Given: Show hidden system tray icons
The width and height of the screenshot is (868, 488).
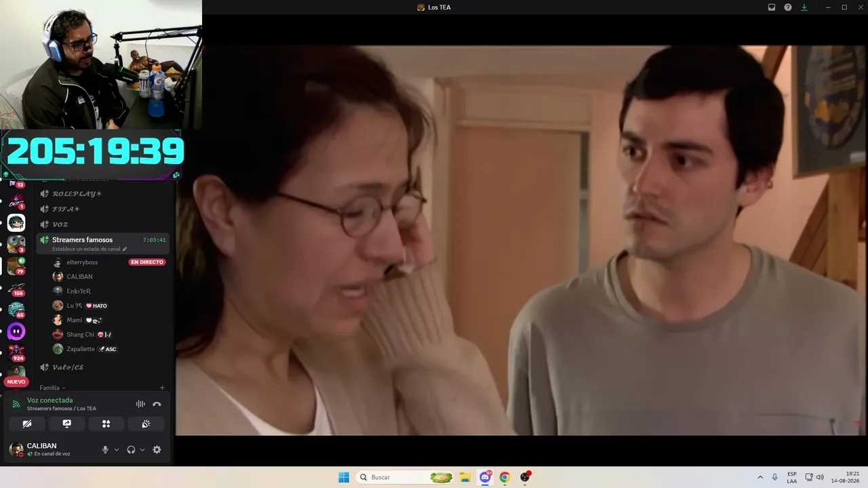Looking at the screenshot, I should pyautogui.click(x=760, y=477).
